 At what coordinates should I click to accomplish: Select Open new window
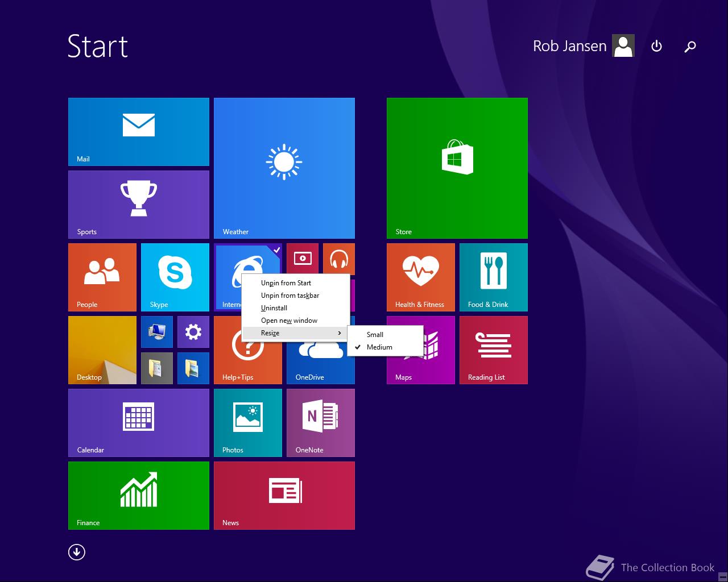[295, 321]
